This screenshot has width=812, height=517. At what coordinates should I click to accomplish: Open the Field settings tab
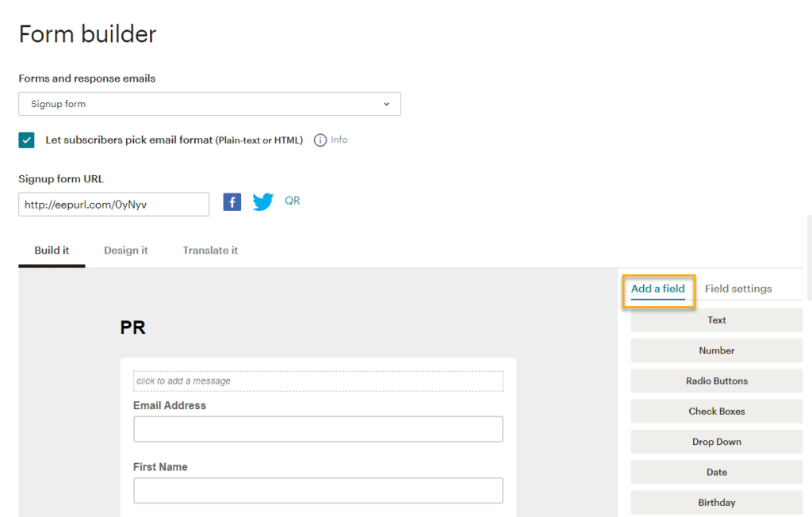click(738, 289)
